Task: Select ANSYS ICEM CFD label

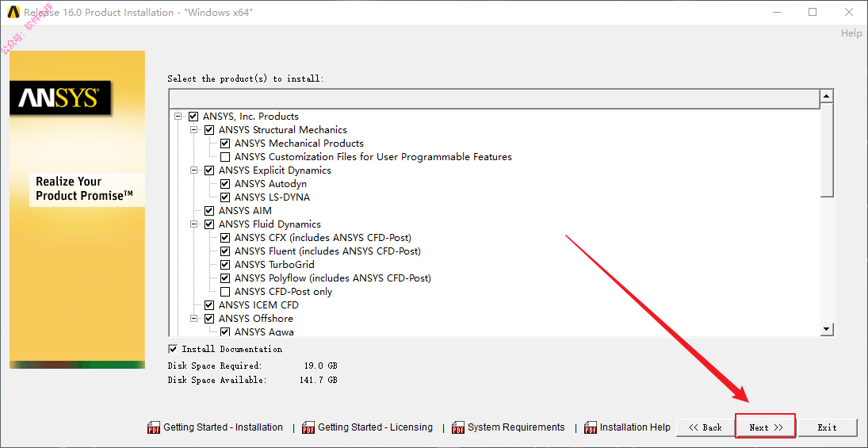Action: 258,305
